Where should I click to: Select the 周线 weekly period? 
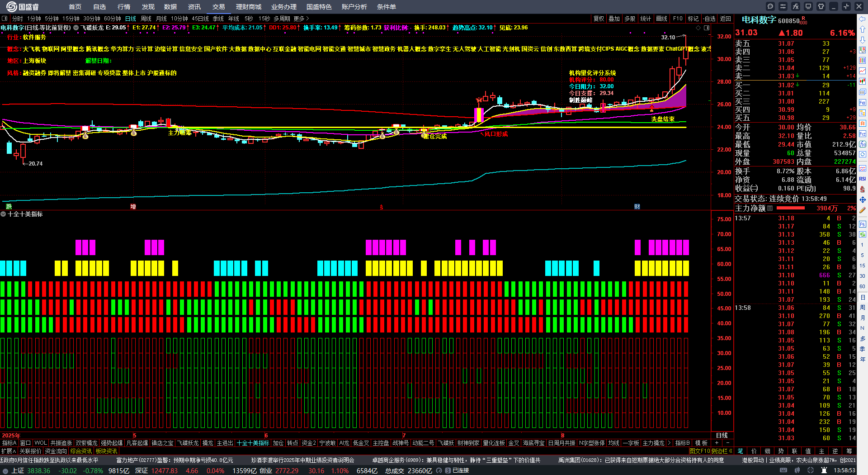point(146,19)
